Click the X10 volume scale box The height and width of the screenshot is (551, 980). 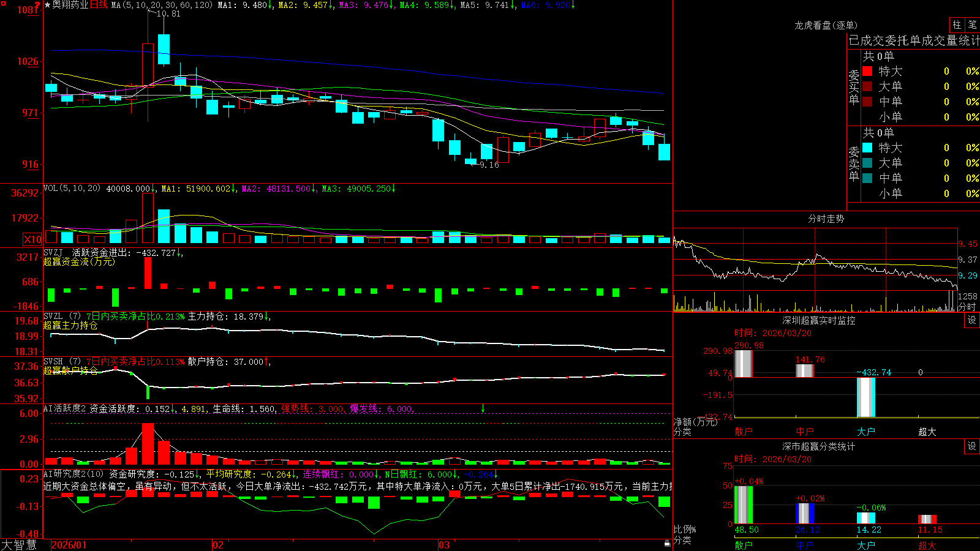pyautogui.click(x=32, y=239)
